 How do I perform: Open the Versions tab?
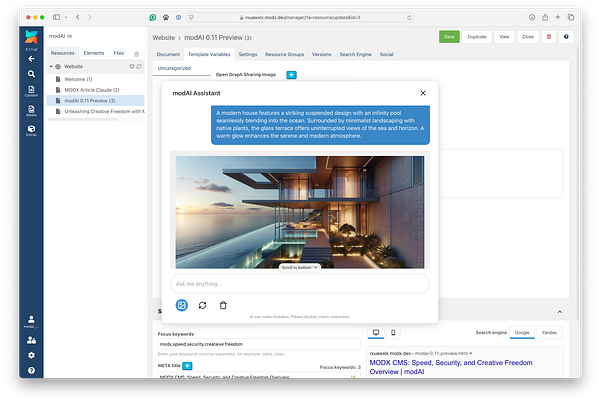coord(321,54)
